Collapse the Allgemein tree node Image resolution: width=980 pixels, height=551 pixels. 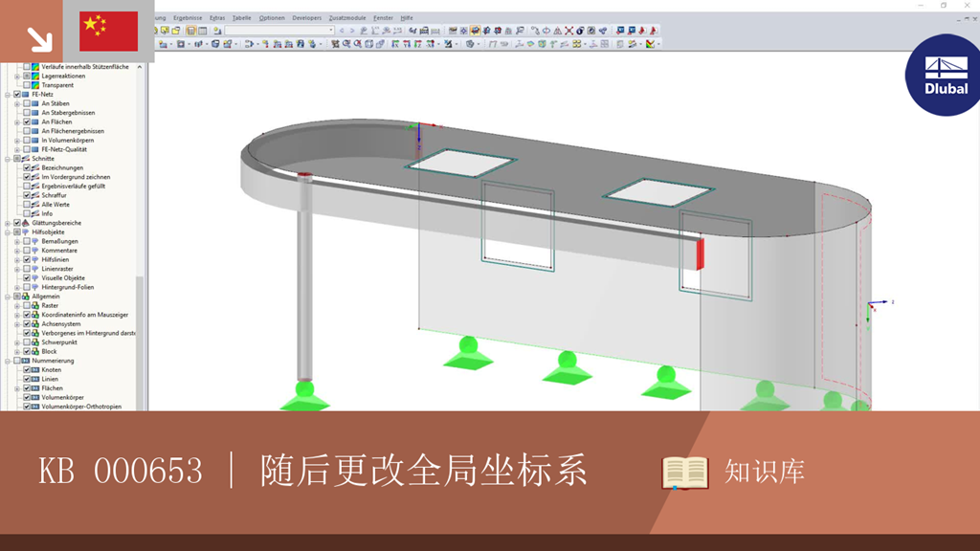8,297
